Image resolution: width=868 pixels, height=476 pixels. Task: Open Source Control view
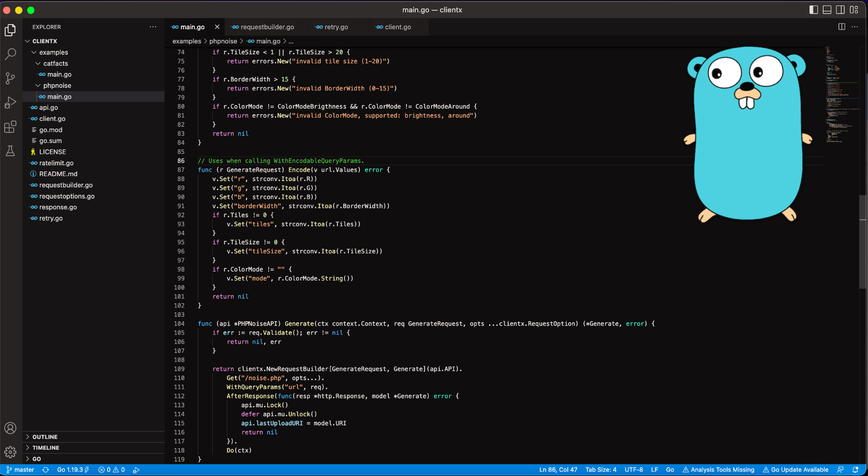(10, 78)
